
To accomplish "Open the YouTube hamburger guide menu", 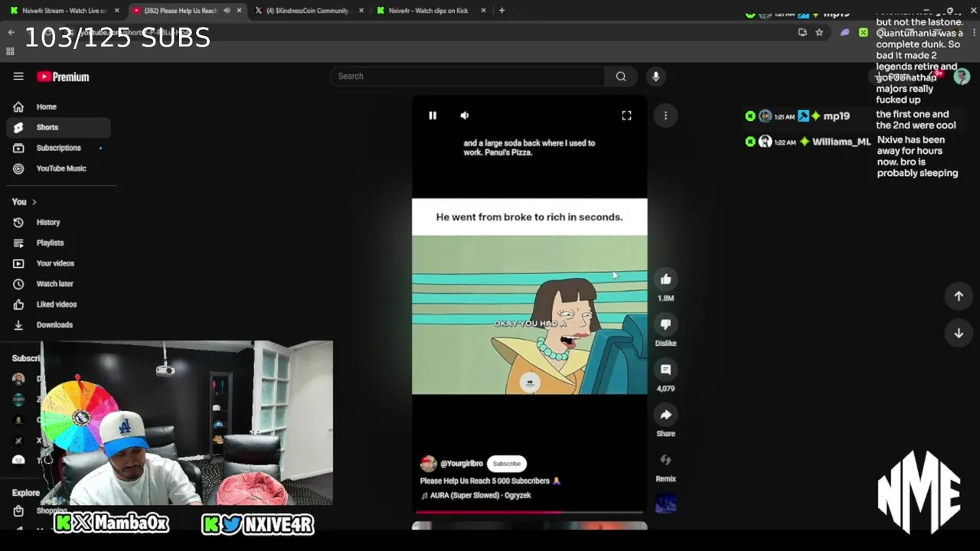I will point(18,77).
